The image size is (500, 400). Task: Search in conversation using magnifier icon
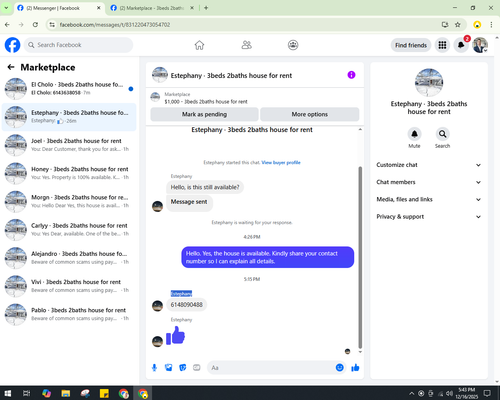442,134
